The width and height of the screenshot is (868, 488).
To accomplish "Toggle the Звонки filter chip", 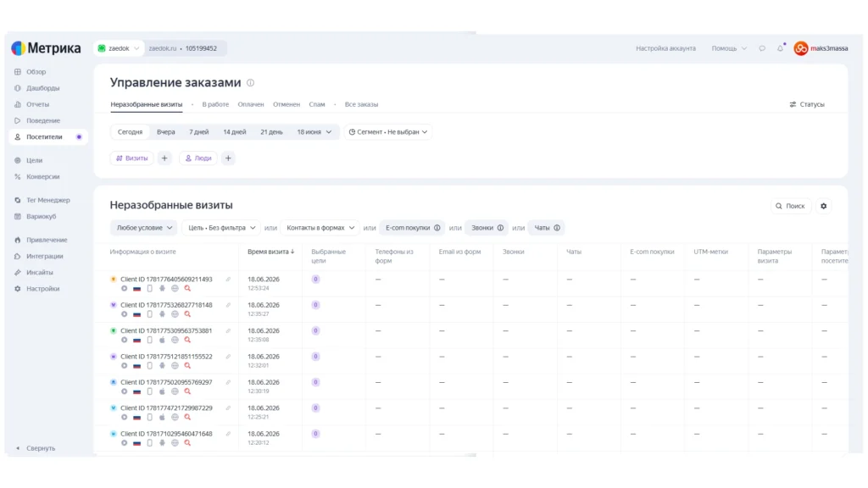I will pyautogui.click(x=487, y=228).
